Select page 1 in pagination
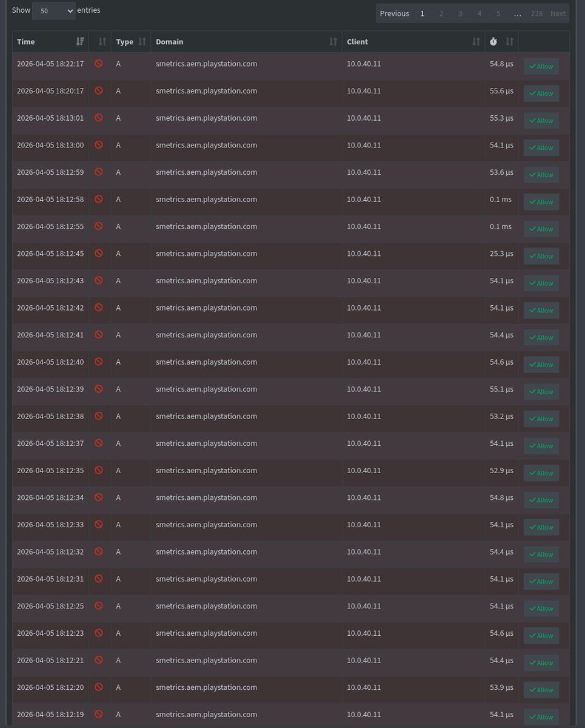 [x=423, y=13]
